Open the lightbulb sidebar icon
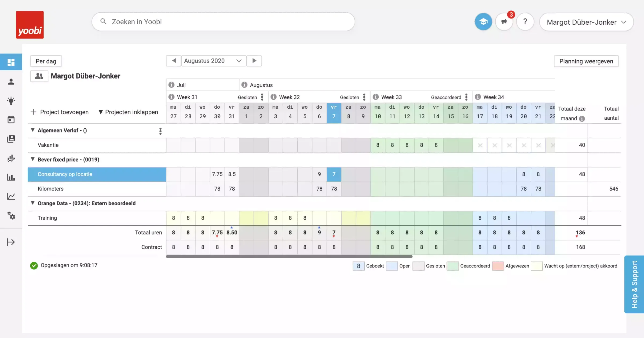Screen dimensions: 644x338 (x=11, y=101)
